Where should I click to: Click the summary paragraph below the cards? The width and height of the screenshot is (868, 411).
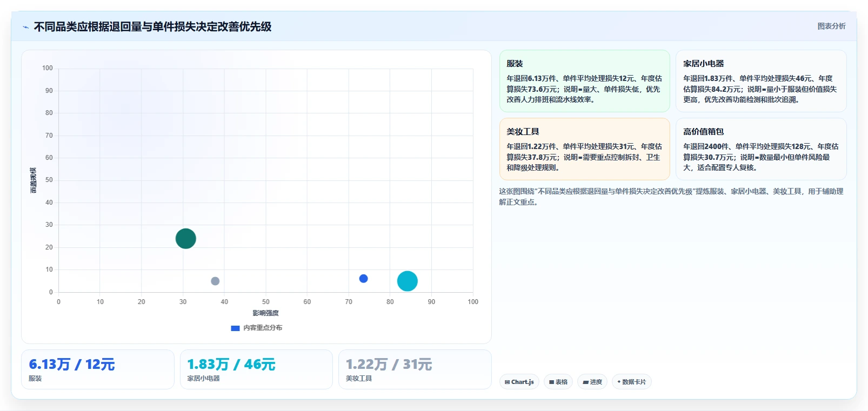671,197
